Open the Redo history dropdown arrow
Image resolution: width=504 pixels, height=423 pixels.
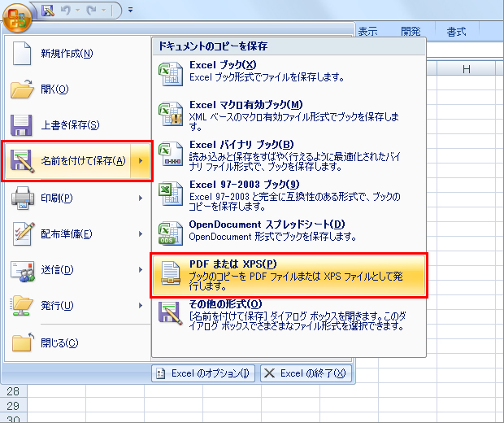[103, 11]
